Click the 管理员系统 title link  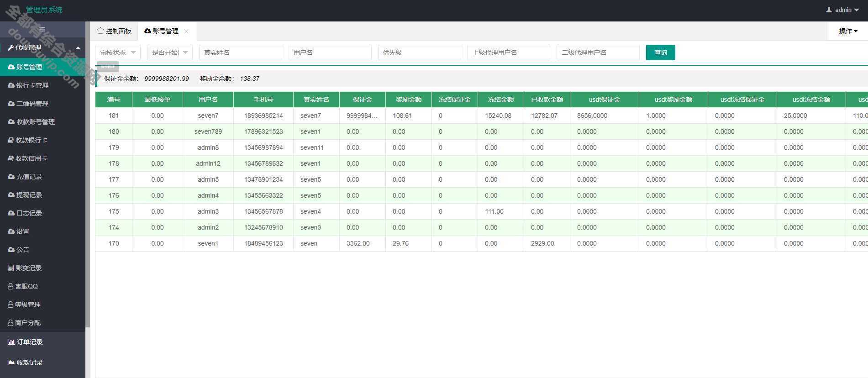coord(44,10)
